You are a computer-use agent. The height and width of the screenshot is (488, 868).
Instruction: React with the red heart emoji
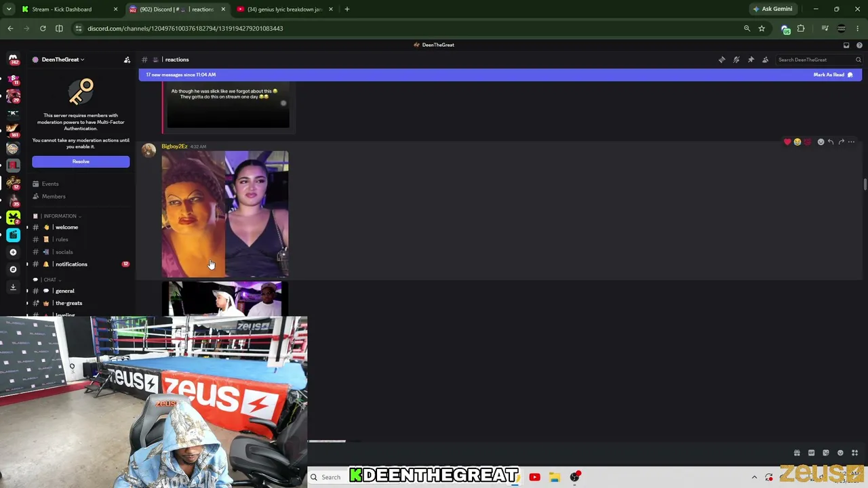[787, 142]
